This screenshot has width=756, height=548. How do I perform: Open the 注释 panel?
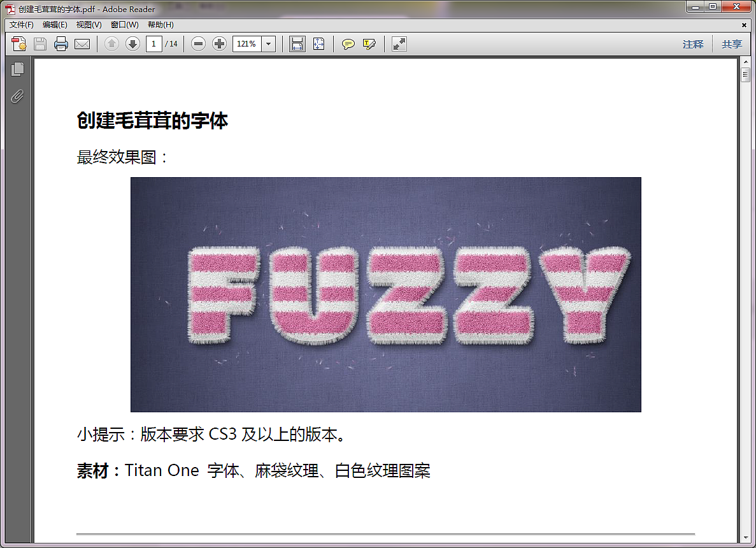pos(693,44)
